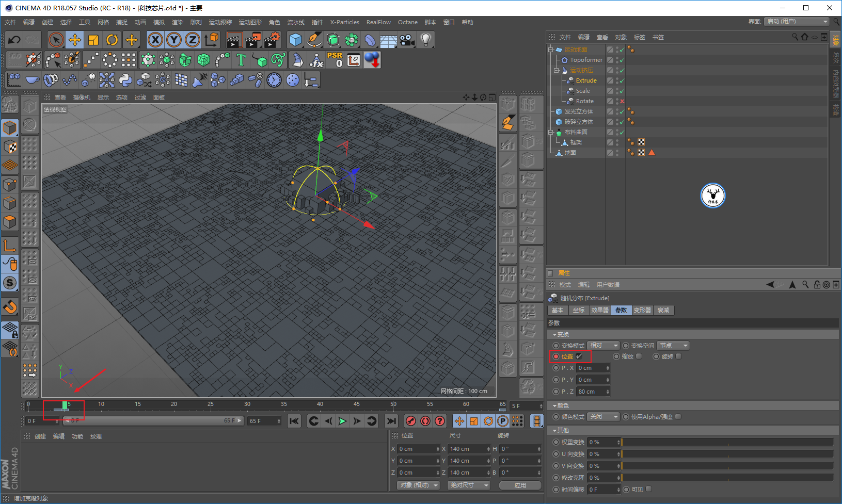Collapse the 颜色 section
Screen dimensions: 842x504
pos(554,406)
